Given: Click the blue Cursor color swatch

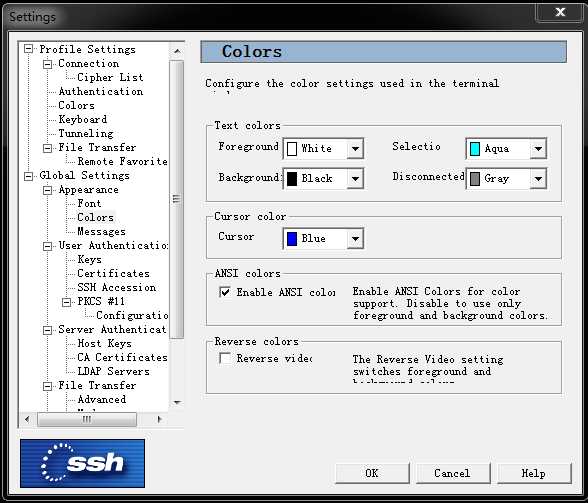Looking at the screenshot, I should (x=292, y=239).
